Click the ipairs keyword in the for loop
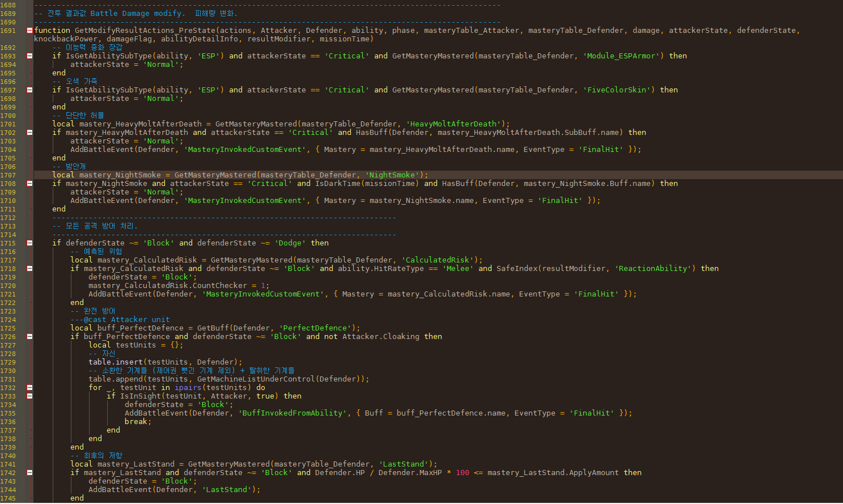Viewport: 843px width, 504px height. pos(188,388)
